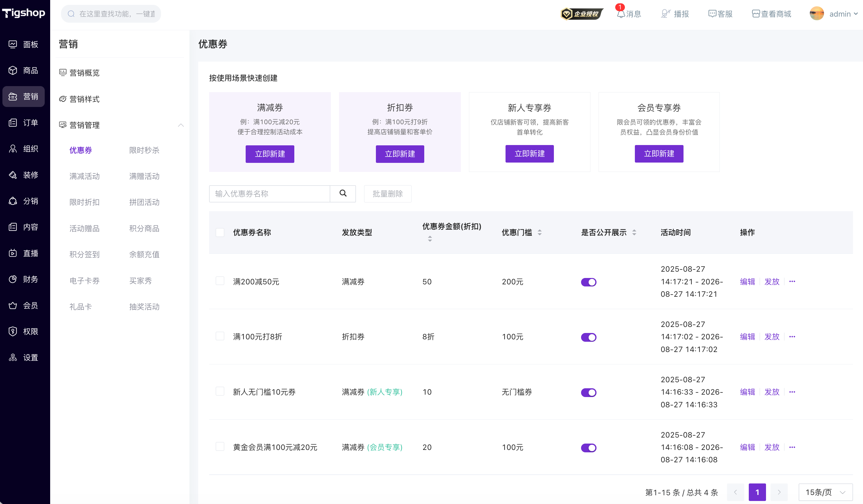
Task: Open more options for 满200减50元 row
Action: 792,281
